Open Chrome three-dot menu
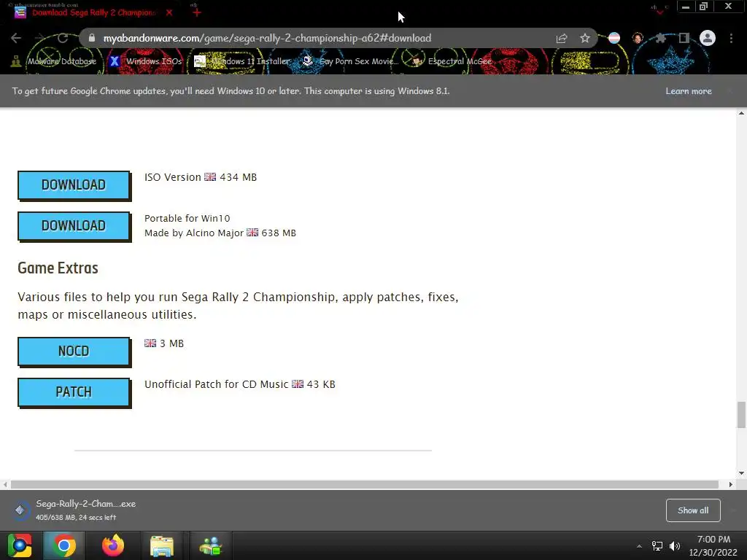The width and height of the screenshot is (747, 560). (x=731, y=38)
